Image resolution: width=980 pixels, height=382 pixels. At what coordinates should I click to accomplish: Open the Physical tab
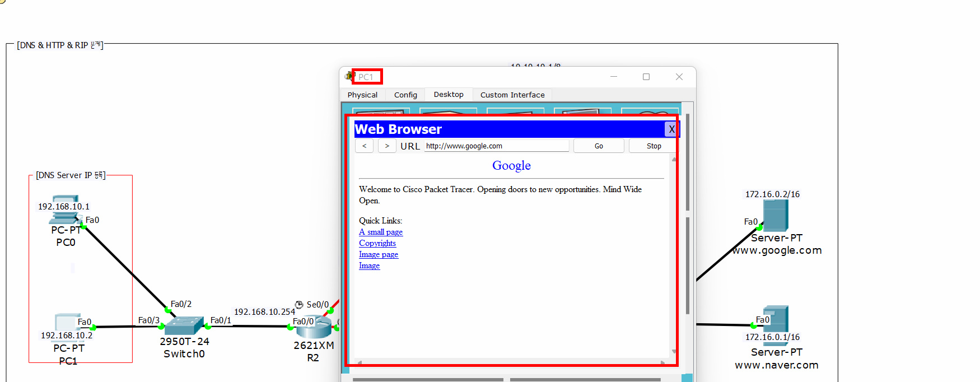pos(362,95)
